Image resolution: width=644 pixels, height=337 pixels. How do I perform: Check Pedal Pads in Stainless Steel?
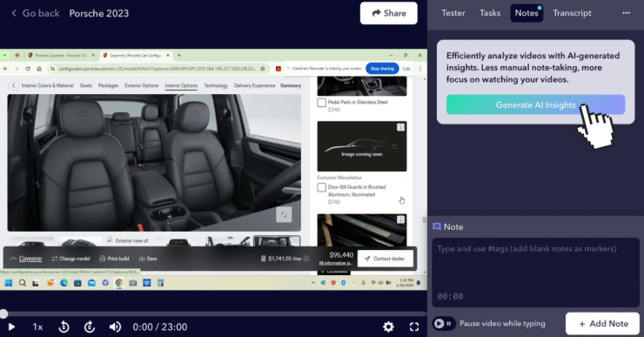coord(322,103)
